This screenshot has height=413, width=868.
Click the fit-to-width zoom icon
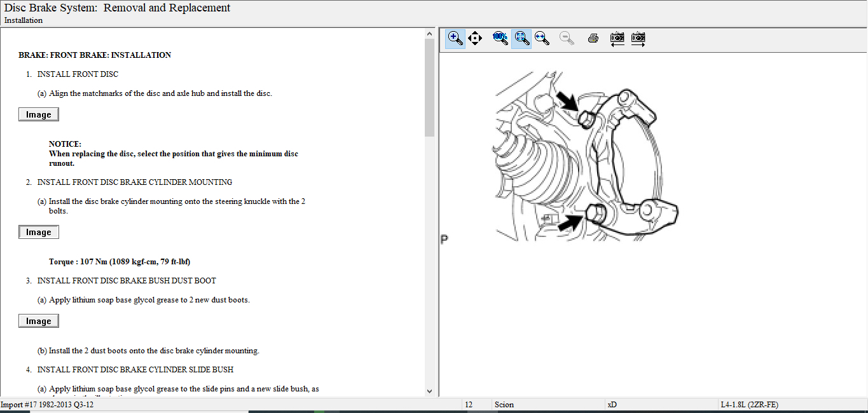point(542,38)
